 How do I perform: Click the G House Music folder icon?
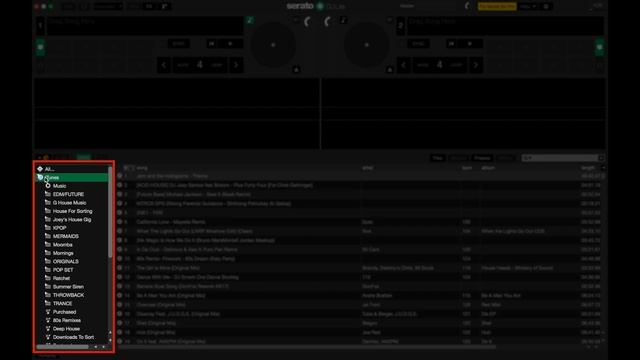[x=48, y=202]
